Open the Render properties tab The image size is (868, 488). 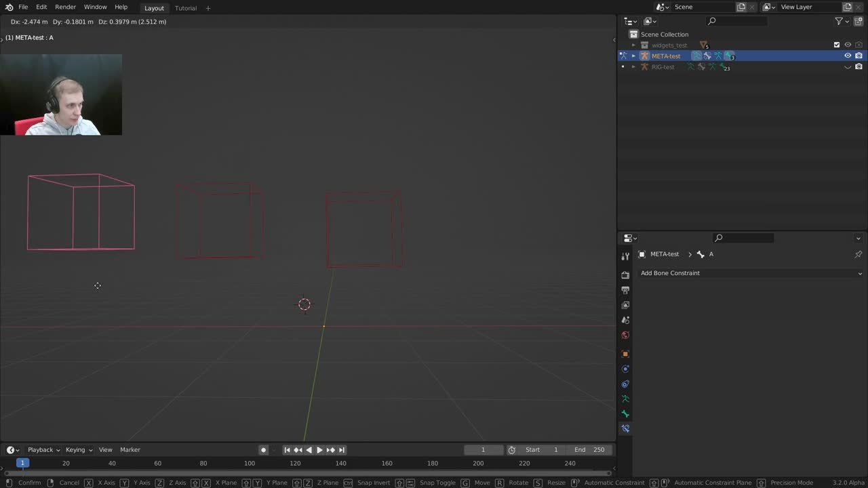click(x=625, y=274)
